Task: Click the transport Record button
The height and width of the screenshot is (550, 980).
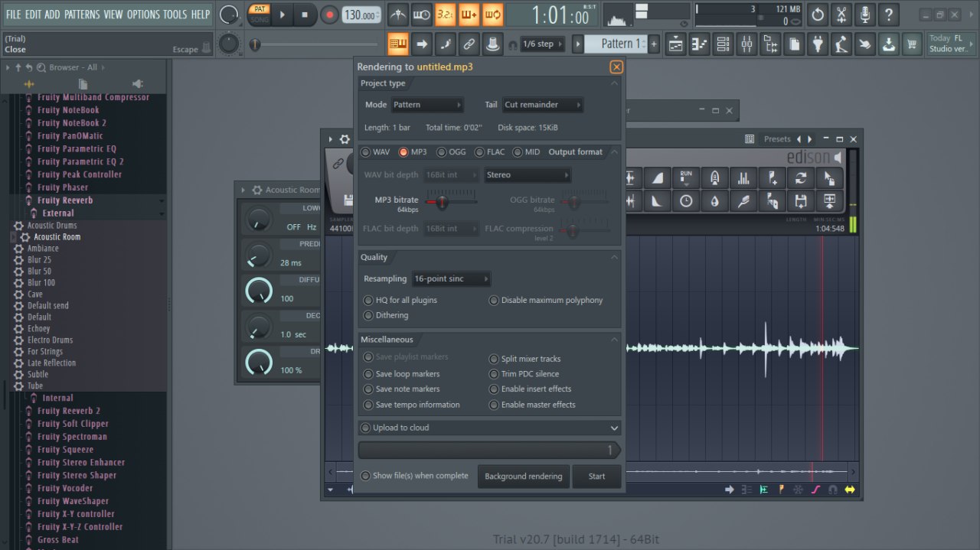Action: pyautogui.click(x=329, y=14)
